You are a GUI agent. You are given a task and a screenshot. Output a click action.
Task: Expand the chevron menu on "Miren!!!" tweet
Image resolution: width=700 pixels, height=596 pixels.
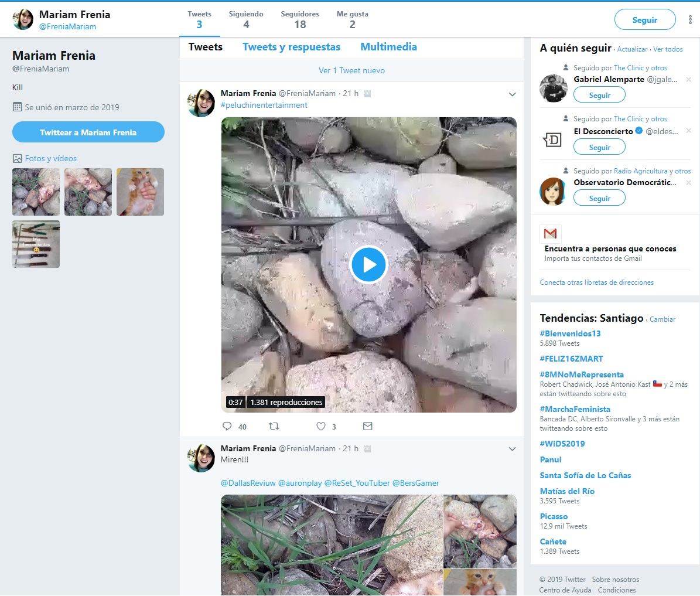pos(512,449)
